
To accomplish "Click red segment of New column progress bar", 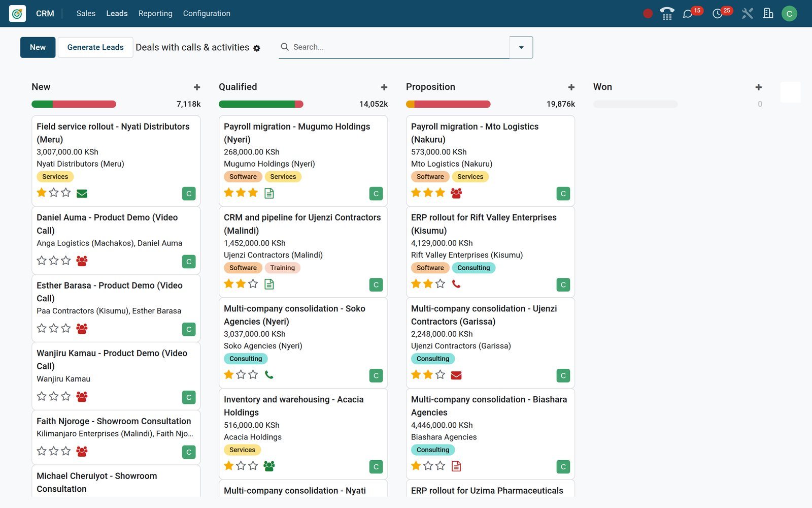I will click(x=84, y=104).
